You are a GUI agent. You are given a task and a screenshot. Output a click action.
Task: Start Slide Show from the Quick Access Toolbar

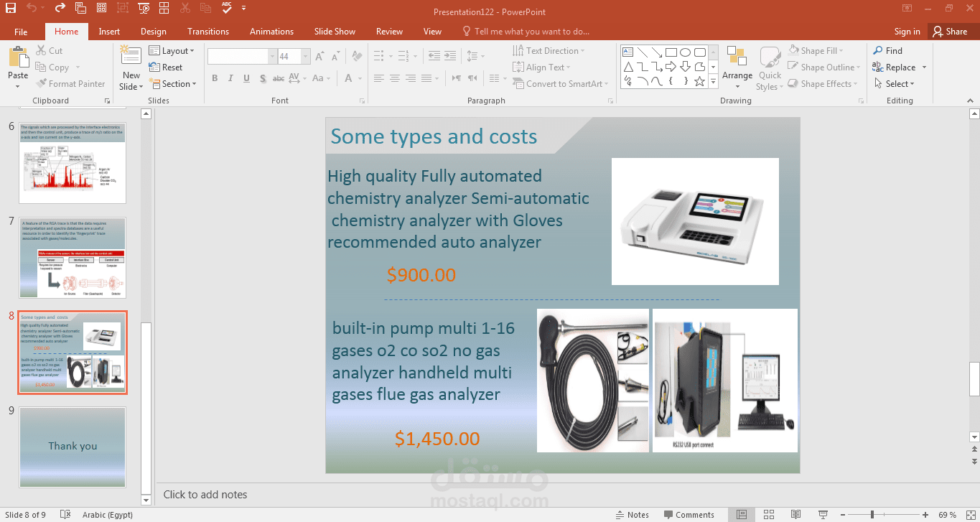[x=144, y=8]
